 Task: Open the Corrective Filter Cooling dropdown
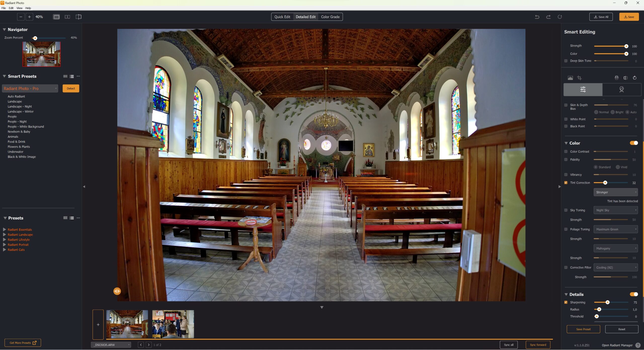coord(615,267)
